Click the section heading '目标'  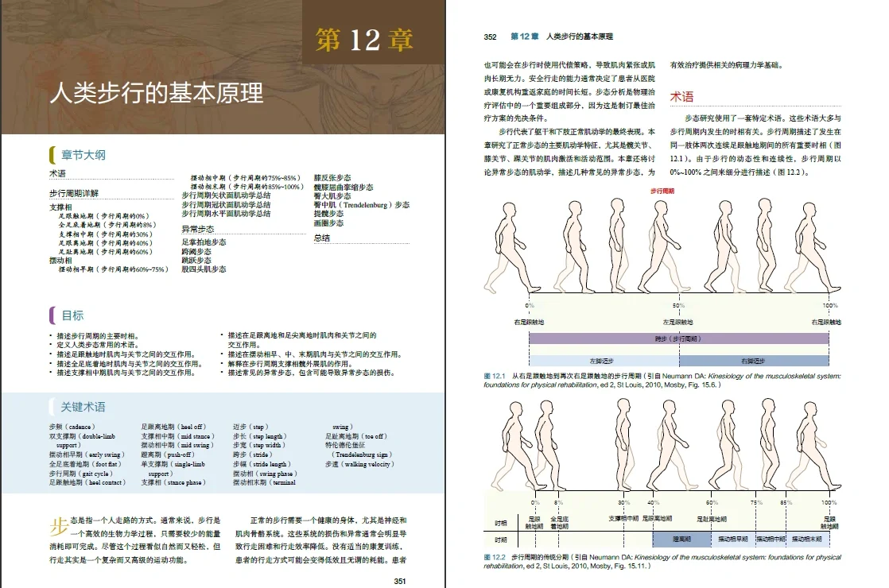(72, 315)
